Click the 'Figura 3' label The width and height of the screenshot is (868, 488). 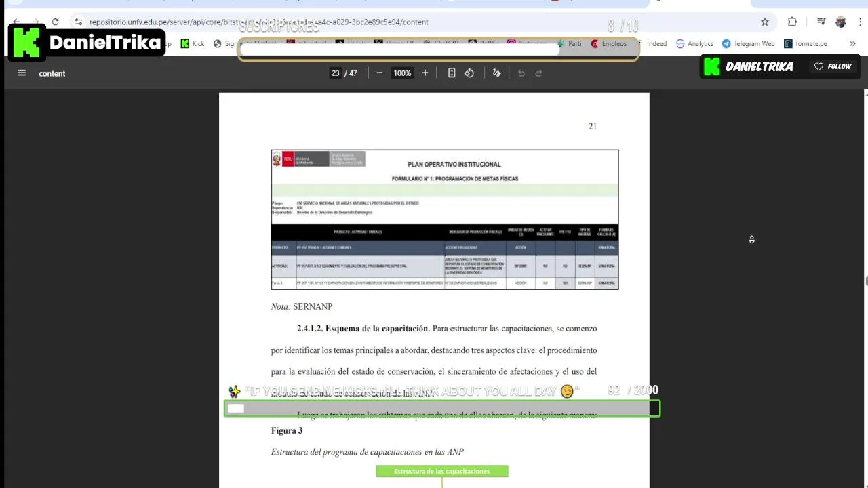click(x=287, y=430)
